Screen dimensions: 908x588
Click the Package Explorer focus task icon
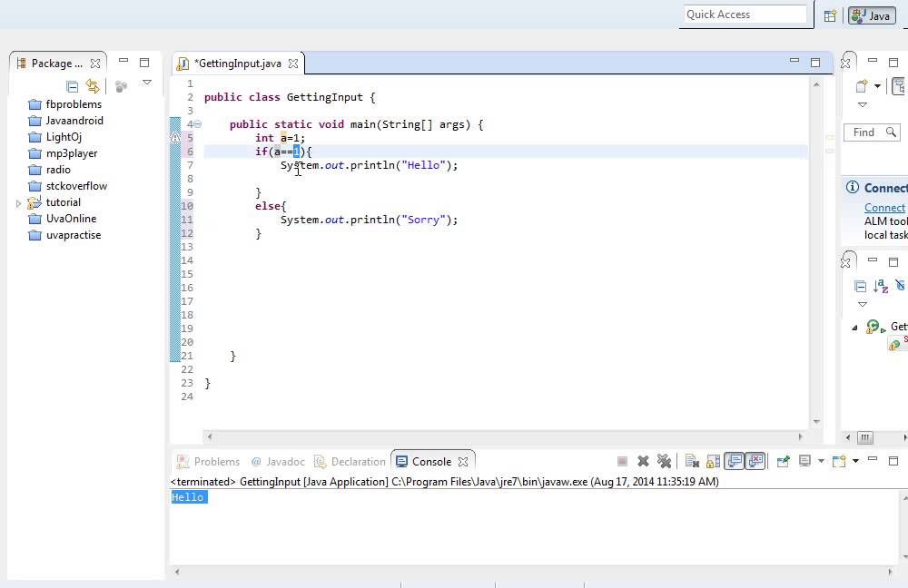pos(121,87)
